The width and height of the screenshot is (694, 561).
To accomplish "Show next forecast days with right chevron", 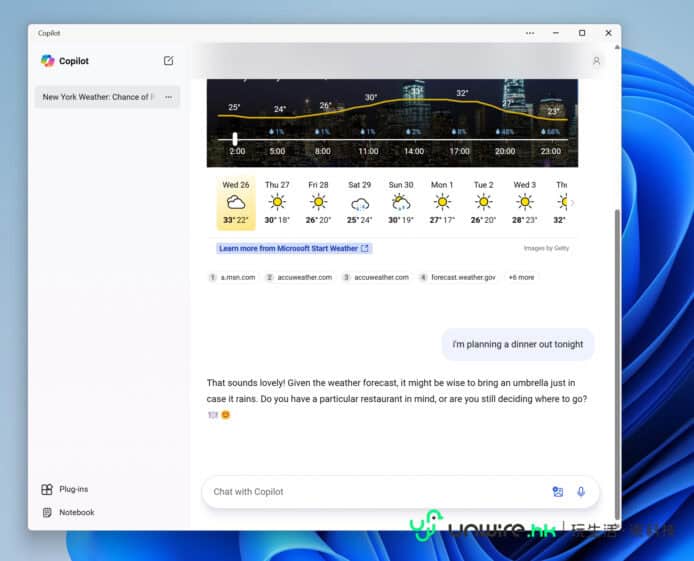I will click(x=572, y=203).
